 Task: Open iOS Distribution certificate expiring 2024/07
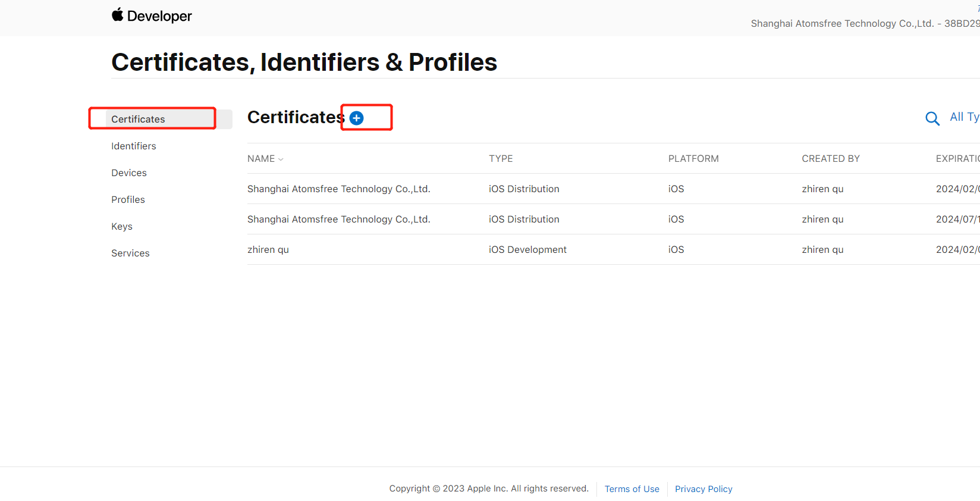click(614, 219)
